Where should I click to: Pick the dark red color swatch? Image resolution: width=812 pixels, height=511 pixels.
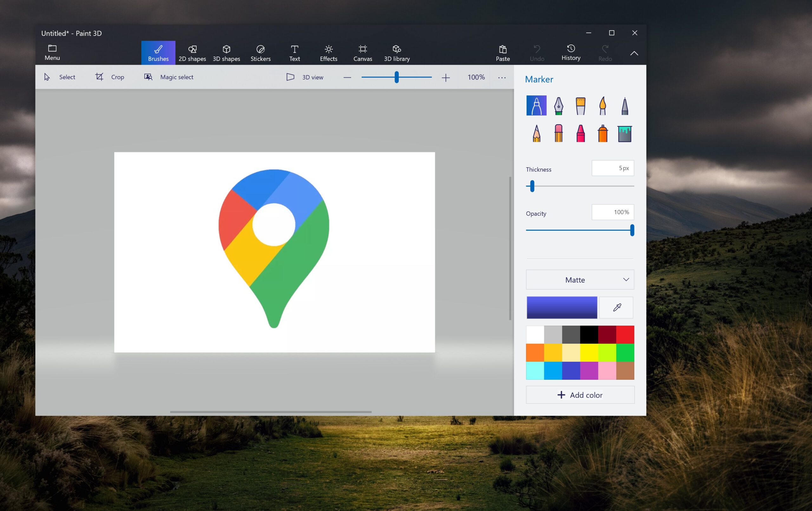(x=607, y=334)
